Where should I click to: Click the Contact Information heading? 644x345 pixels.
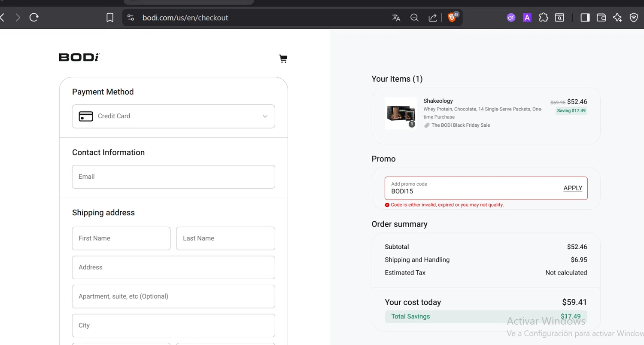coord(108,153)
